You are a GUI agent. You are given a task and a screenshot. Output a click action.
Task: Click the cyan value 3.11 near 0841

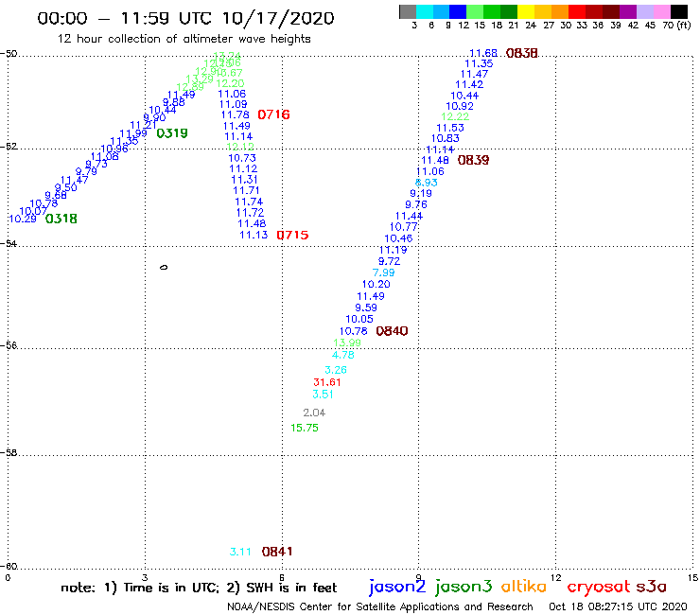(x=240, y=552)
